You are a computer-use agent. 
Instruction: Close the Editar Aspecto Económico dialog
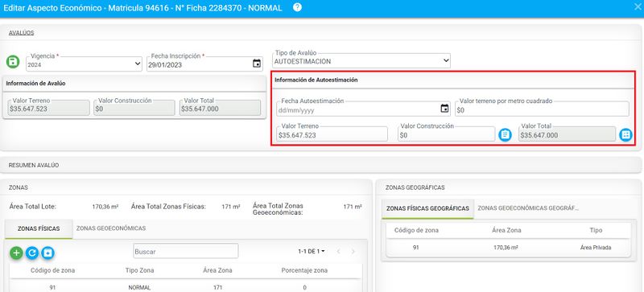pos(638,7)
